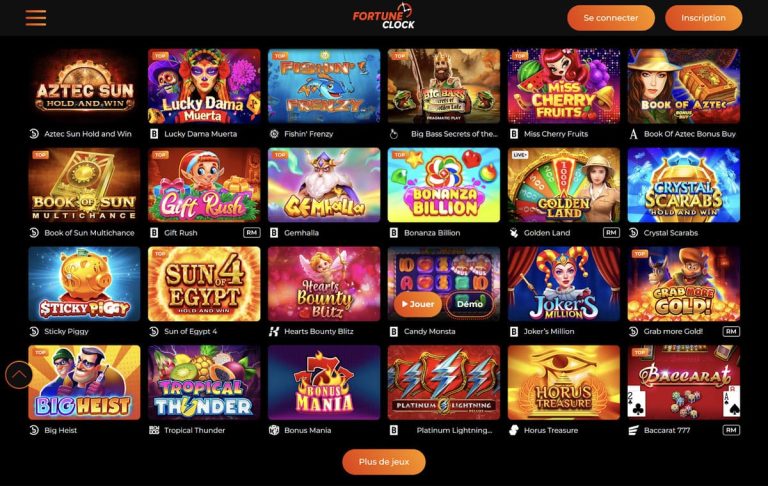Open the Lucky Dama Muerta game thumbnail
768x486 pixels.
click(204, 86)
